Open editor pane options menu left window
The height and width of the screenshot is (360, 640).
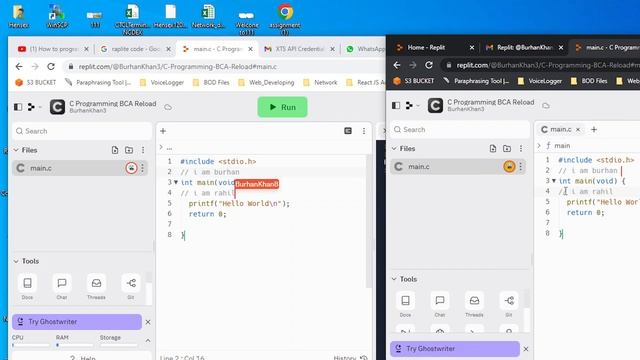tap(364, 131)
